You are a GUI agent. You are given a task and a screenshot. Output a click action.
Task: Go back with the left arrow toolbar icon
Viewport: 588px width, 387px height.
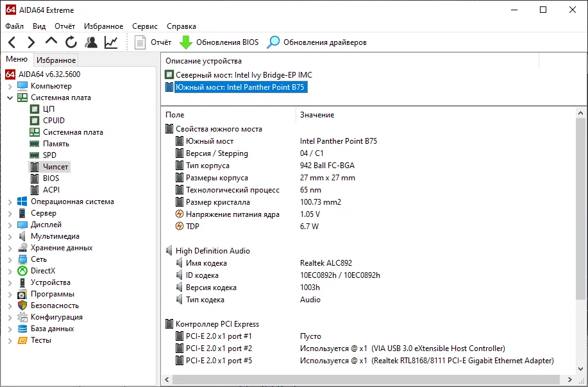12,42
